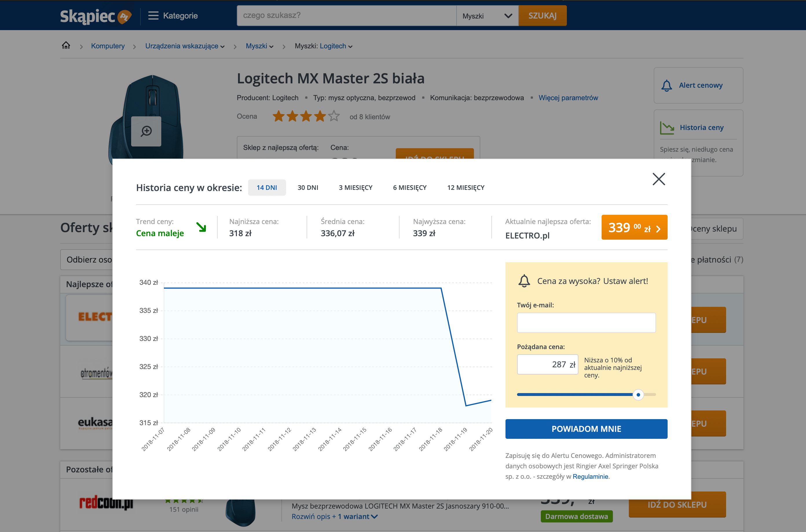Switch to 30 DNI price history
Screen dimensions: 806x532
pos(308,187)
